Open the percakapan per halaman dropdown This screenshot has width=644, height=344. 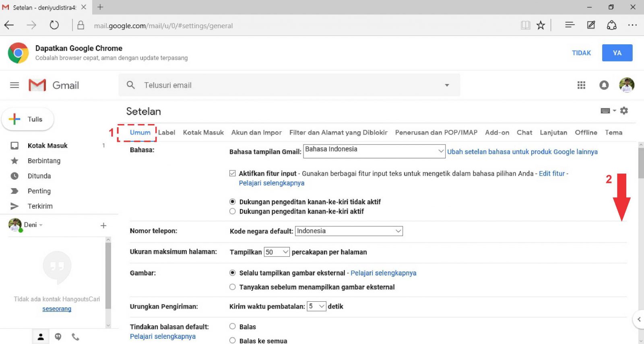tap(277, 252)
